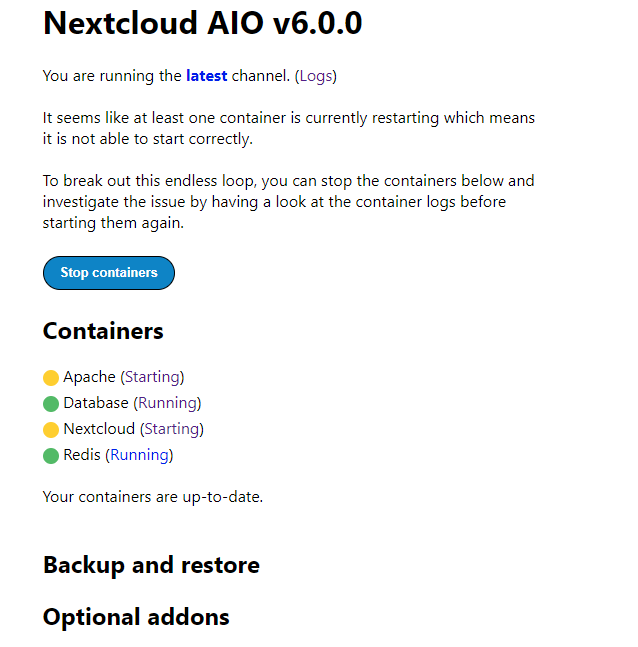The width and height of the screenshot is (638, 647).
Task: Open the latest channel link
Action: click(206, 75)
